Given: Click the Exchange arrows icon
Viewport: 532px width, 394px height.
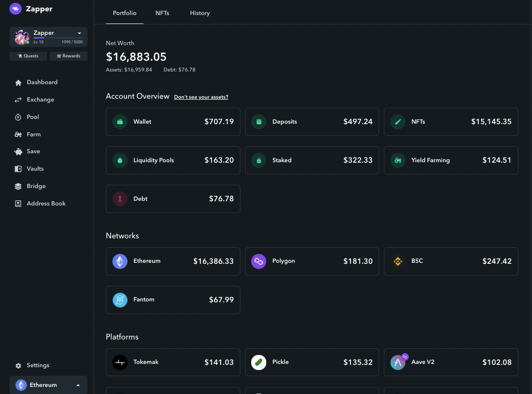Looking at the screenshot, I should click(18, 100).
